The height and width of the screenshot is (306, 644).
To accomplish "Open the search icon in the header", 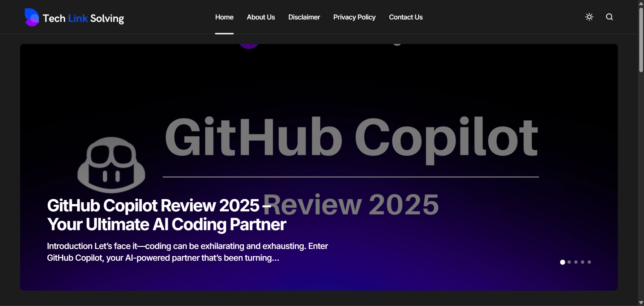I will pyautogui.click(x=609, y=17).
